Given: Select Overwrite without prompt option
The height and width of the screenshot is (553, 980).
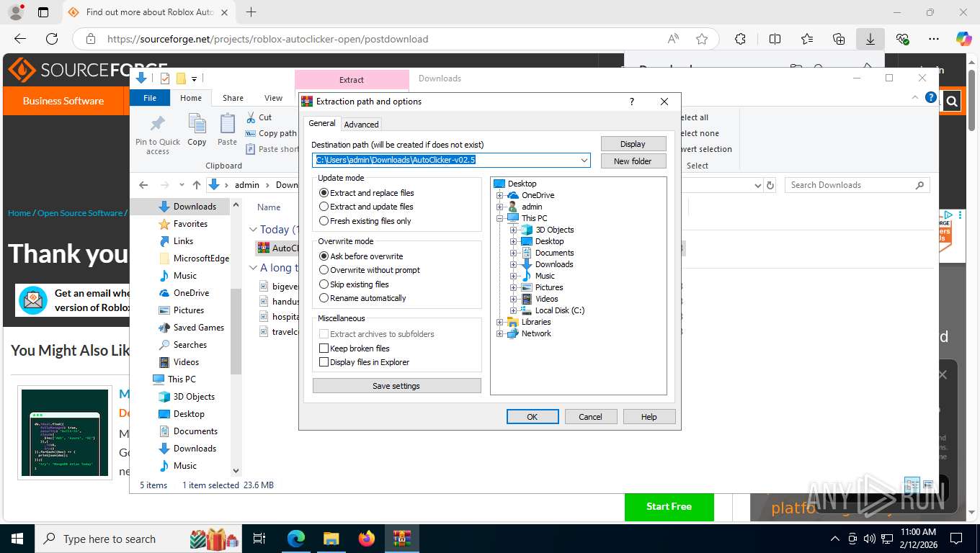Looking at the screenshot, I should coord(370,270).
